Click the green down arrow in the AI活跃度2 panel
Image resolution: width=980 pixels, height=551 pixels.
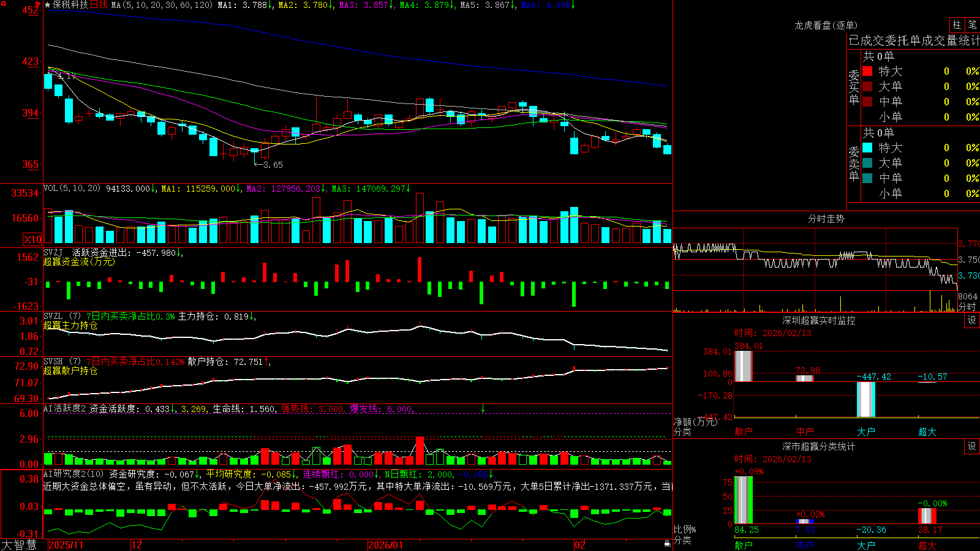point(483,408)
